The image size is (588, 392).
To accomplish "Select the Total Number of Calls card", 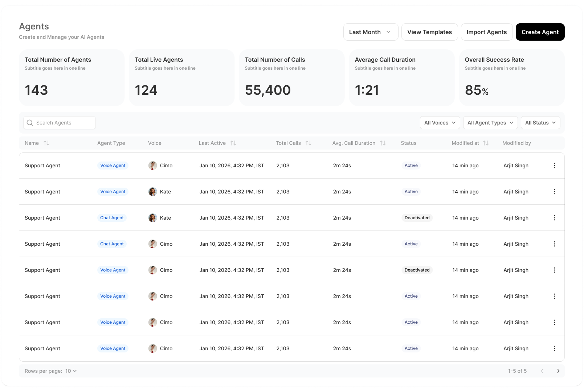I will (x=291, y=78).
